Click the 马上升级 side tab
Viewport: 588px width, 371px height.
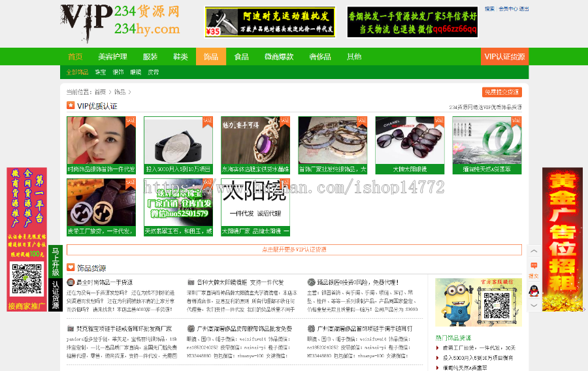coord(56,261)
